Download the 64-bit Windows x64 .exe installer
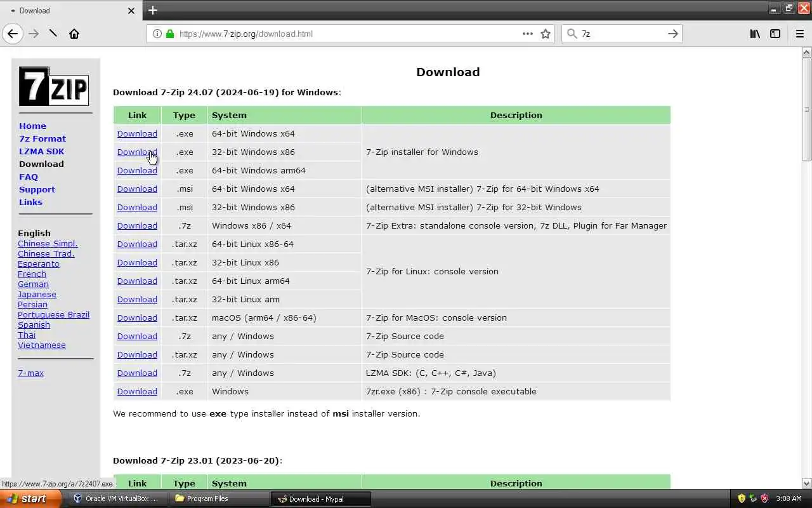Image resolution: width=812 pixels, height=508 pixels. click(137, 133)
